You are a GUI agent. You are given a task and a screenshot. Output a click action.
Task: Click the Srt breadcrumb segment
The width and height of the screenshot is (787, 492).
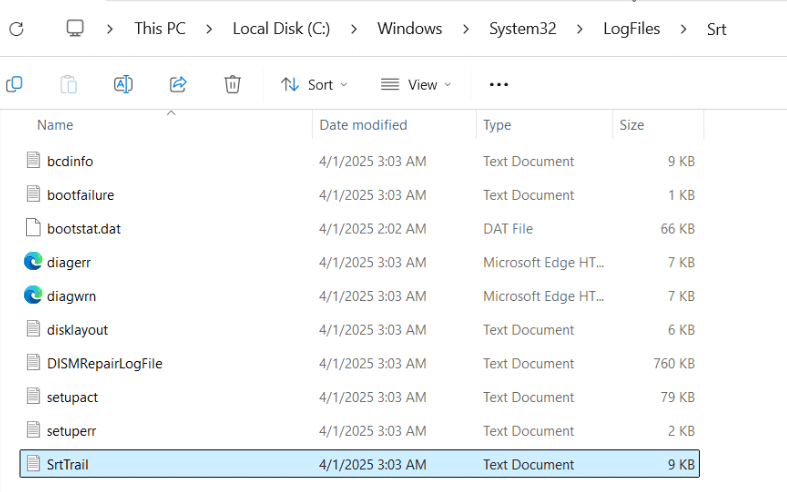pos(716,29)
